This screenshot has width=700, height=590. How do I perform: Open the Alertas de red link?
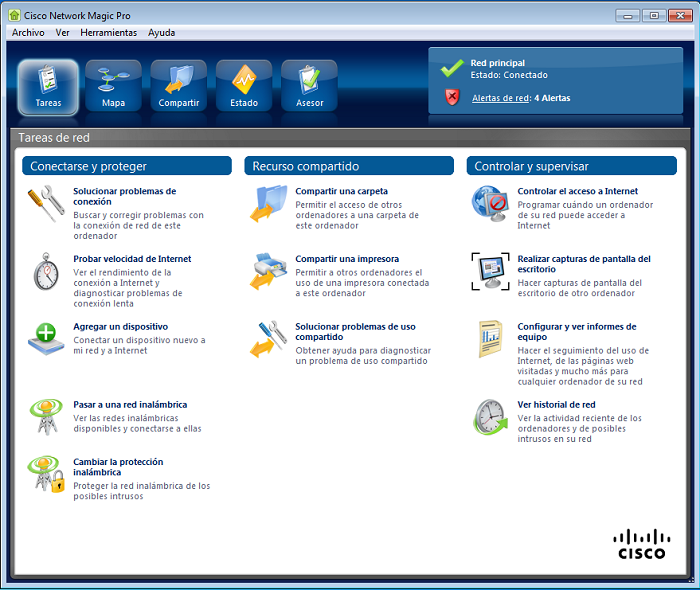pos(501,98)
